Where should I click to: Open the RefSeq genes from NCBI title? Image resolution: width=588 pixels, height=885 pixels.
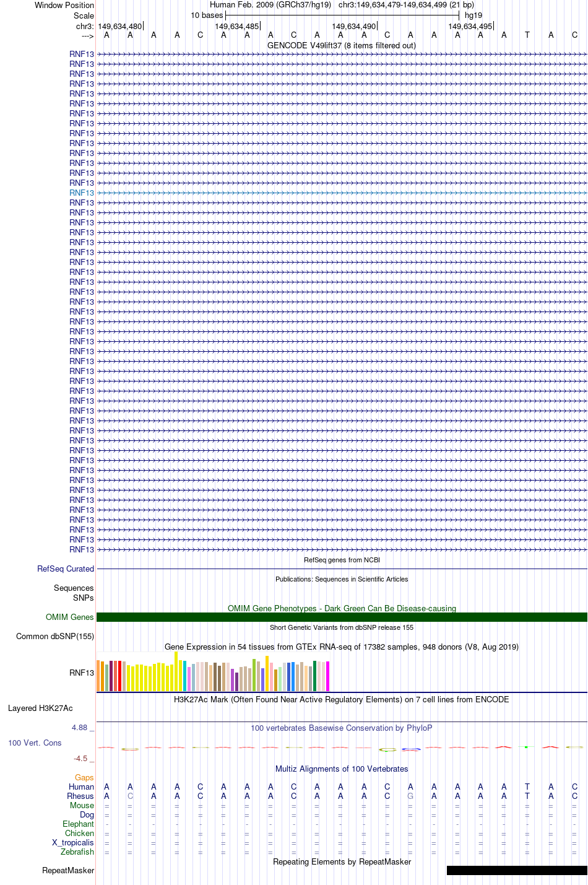(342, 560)
